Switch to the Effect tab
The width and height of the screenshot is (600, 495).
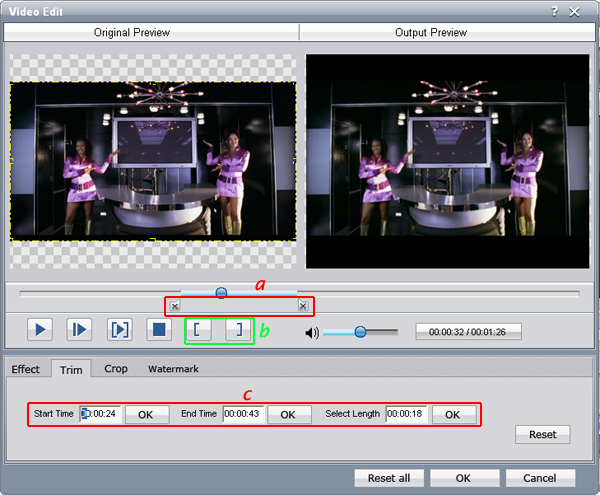[26, 369]
